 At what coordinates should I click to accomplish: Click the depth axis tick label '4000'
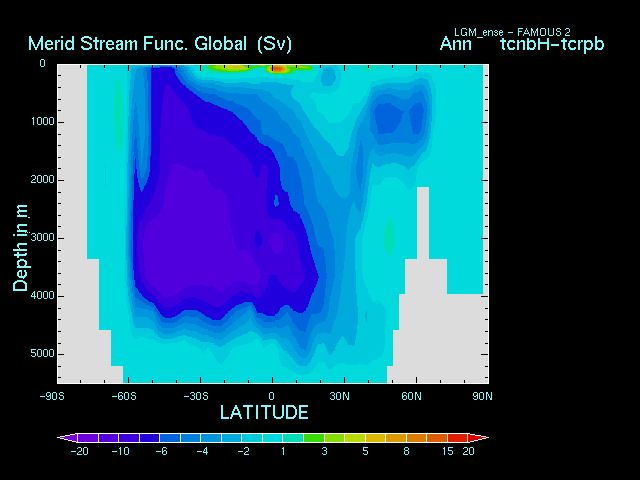tap(42, 296)
